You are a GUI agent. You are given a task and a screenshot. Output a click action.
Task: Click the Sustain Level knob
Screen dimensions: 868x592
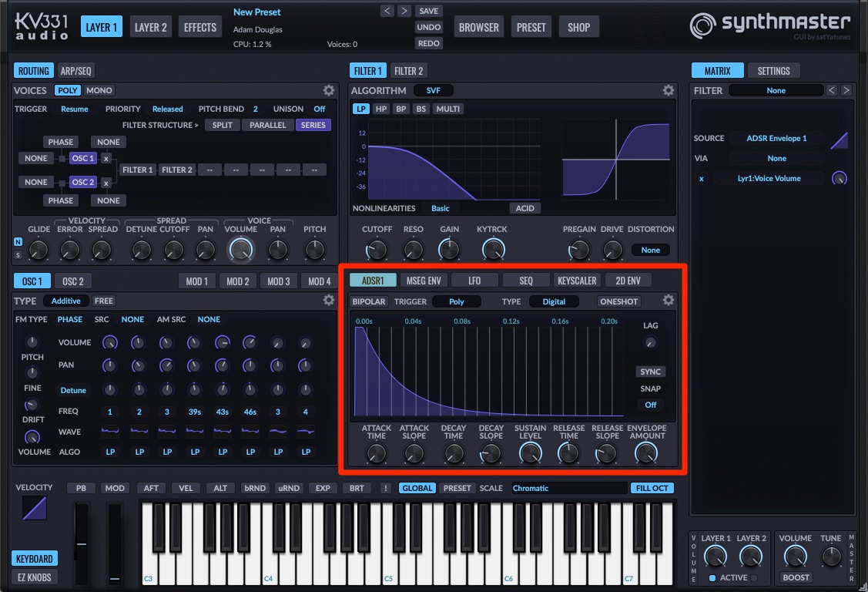530,453
